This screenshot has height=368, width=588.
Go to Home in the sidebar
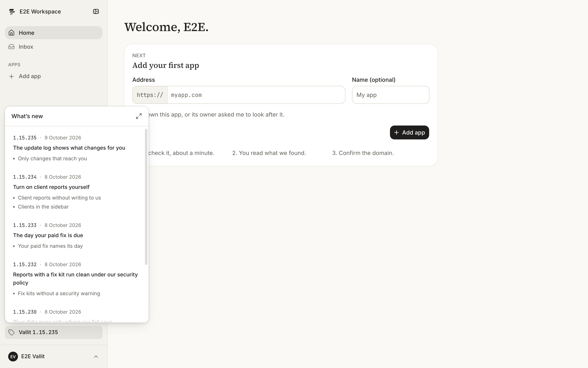pyautogui.click(x=54, y=33)
